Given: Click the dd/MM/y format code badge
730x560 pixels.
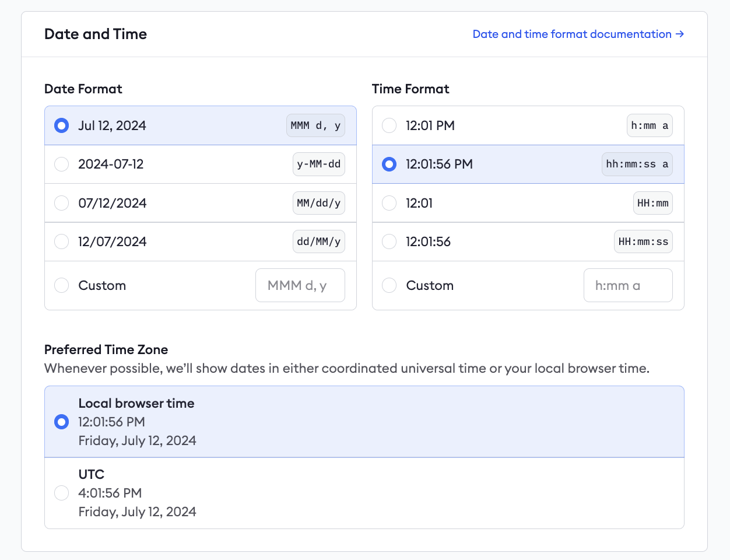Looking at the screenshot, I should pyautogui.click(x=318, y=242).
